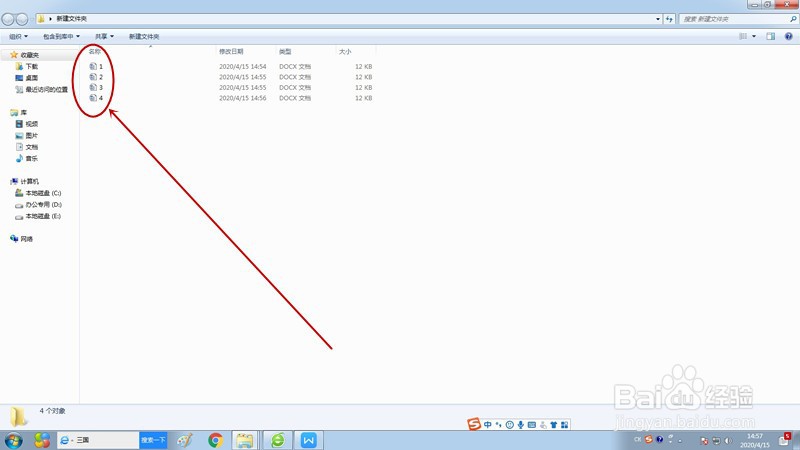Viewport: 800px width, 450px height.
Task: Click the folder icon in the address bar
Action: pyautogui.click(x=41, y=18)
